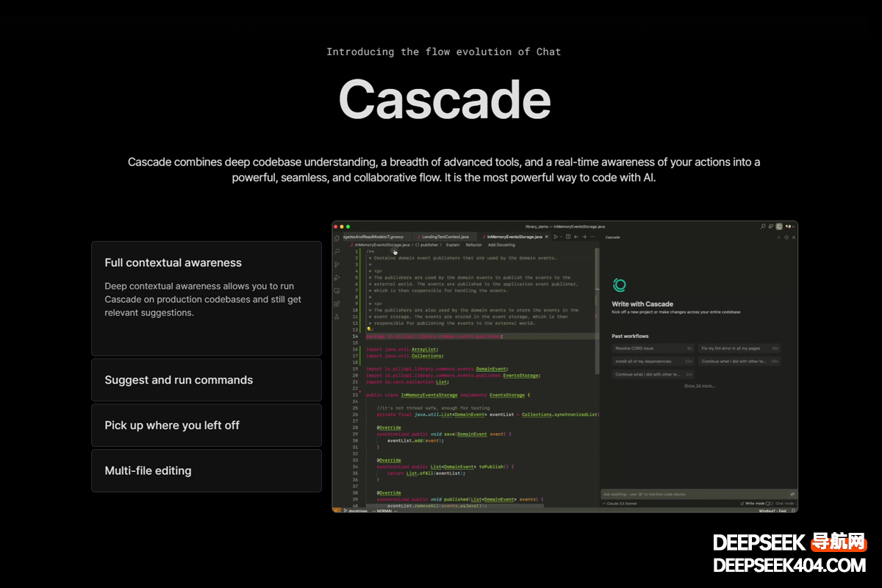This screenshot has height=588, width=882.
Task: Click the plus icon in Cascade panel
Action: tap(779, 237)
